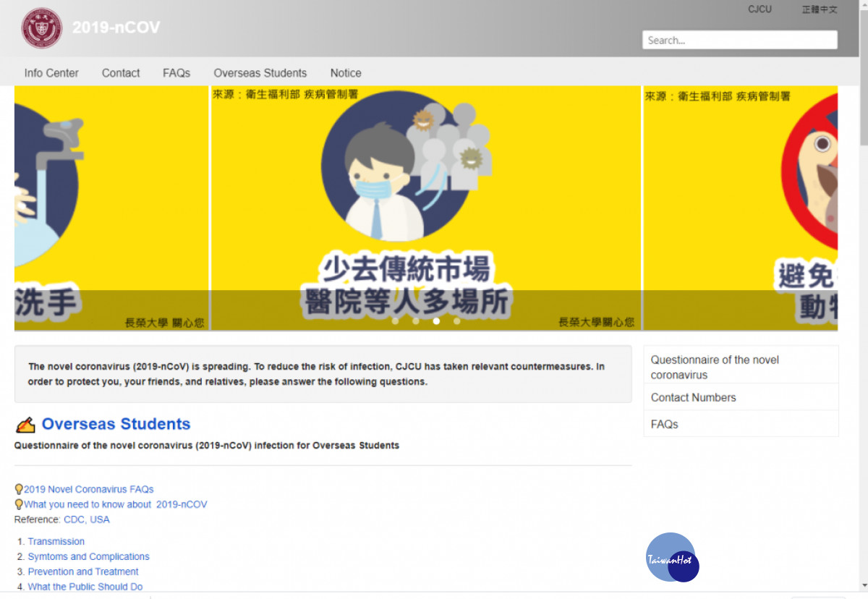
Task: Click the university crest logo
Action: tap(42, 28)
